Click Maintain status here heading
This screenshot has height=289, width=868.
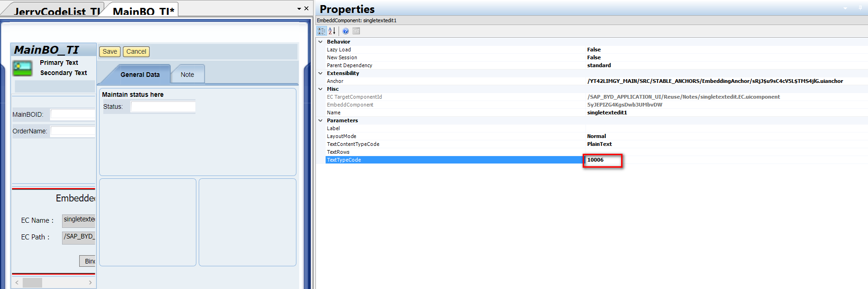(x=132, y=94)
